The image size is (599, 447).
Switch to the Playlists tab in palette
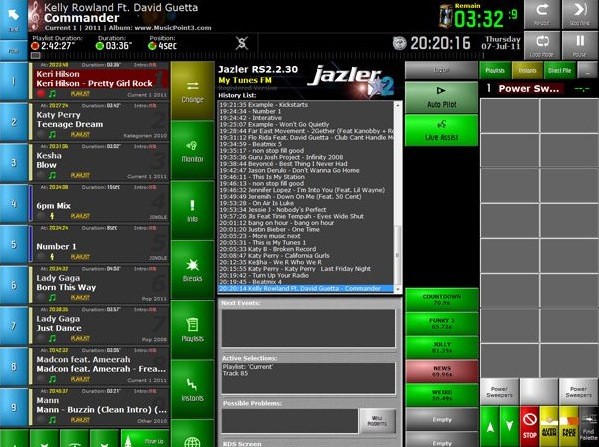[x=495, y=70]
